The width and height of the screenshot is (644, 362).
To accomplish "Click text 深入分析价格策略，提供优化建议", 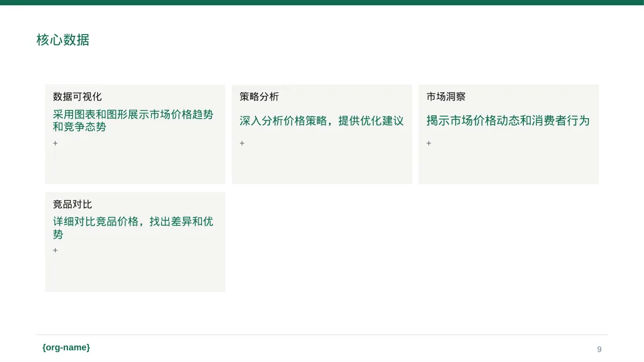I will [321, 120].
